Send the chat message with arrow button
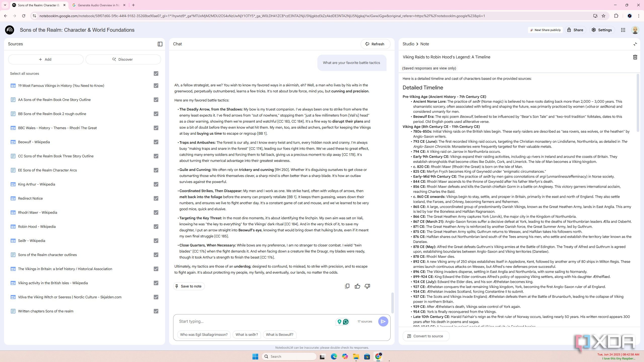Viewport: 644px width, 362px height. [x=383, y=321]
